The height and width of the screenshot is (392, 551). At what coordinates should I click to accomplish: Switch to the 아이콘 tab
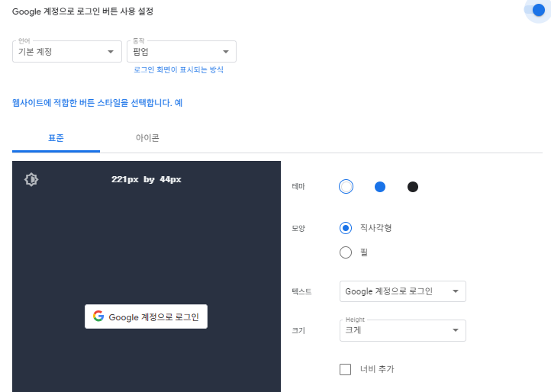coord(147,138)
